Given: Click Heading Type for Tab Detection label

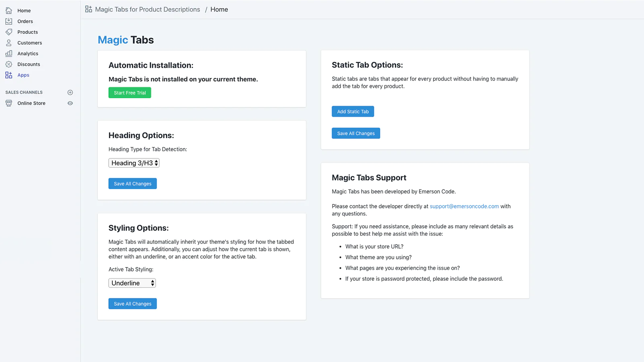Looking at the screenshot, I should coord(148,149).
